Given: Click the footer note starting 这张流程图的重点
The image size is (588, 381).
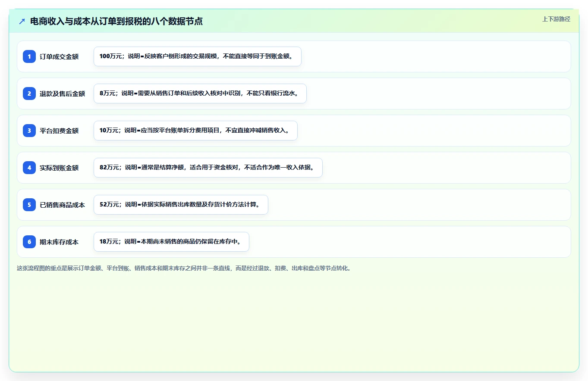Looking at the screenshot, I should point(185,268).
